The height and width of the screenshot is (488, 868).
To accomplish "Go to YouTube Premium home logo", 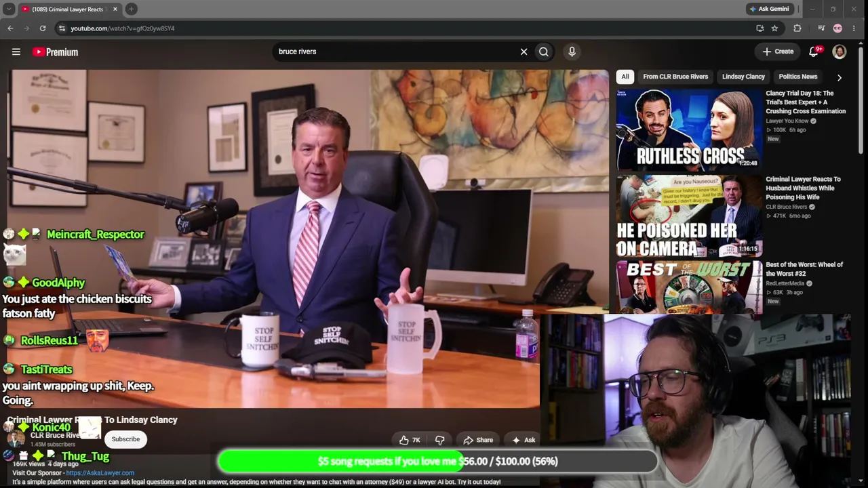I will [x=55, y=52].
